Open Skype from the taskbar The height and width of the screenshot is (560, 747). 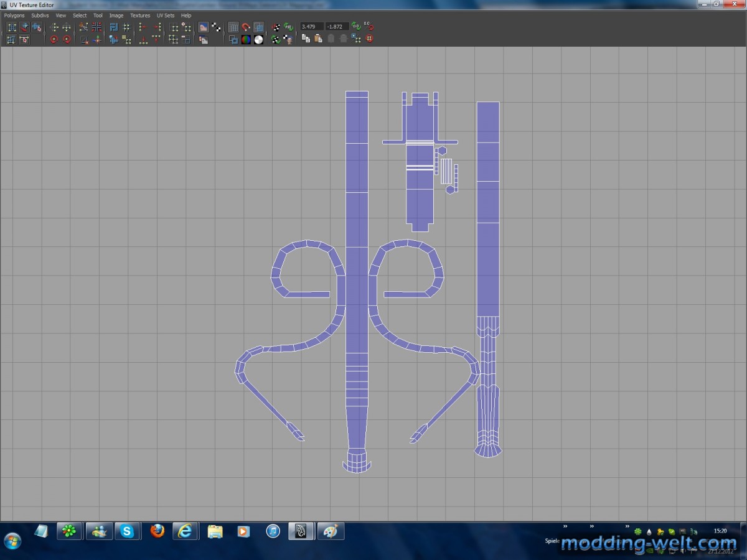tap(128, 531)
